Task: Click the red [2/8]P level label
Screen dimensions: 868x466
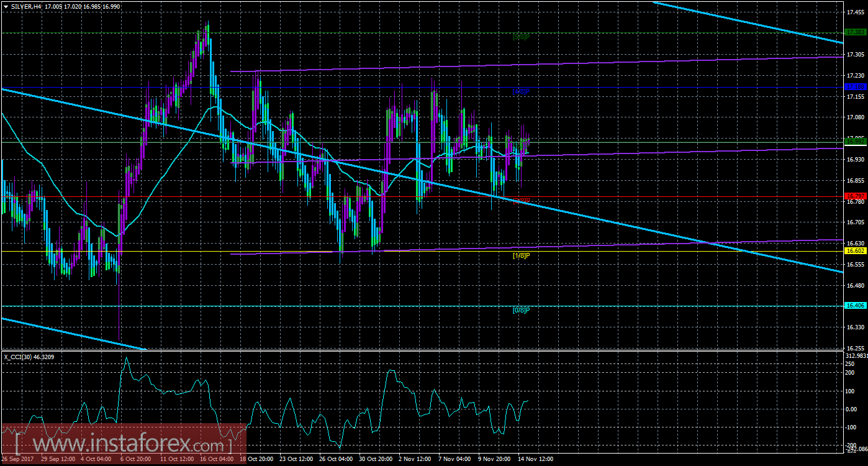Action: click(x=520, y=201)
